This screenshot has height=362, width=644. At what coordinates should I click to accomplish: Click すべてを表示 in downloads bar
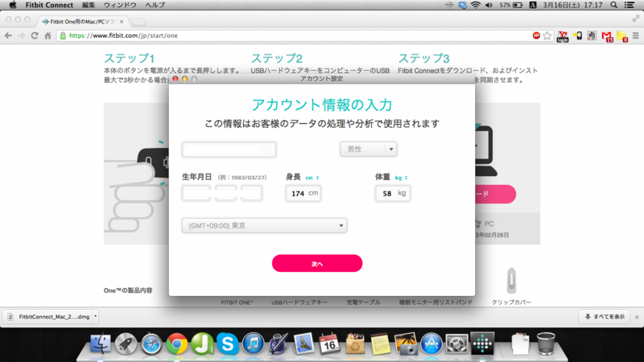click(x=605, y=316)
